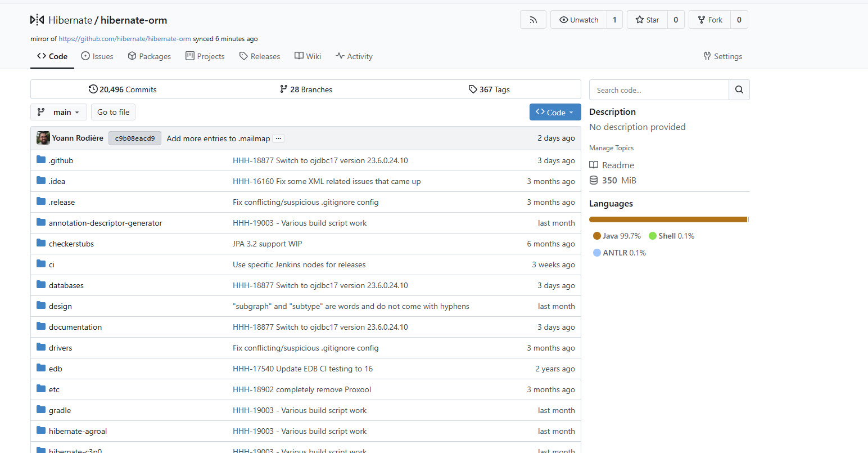Image resolution: width=868 pixels, height=453 pixels.
Task: Open Yoann Rodière's avatar thumbnail
Action: point(43,138)
